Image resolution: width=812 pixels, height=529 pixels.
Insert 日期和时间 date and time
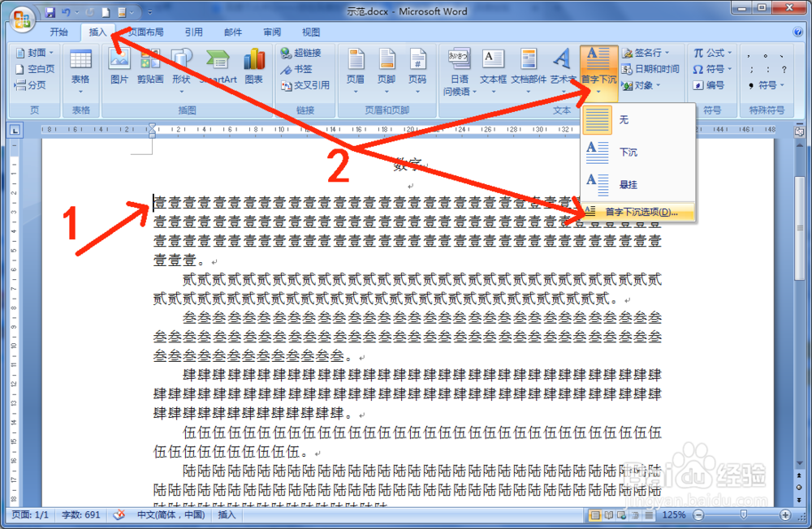coord(650,69)
